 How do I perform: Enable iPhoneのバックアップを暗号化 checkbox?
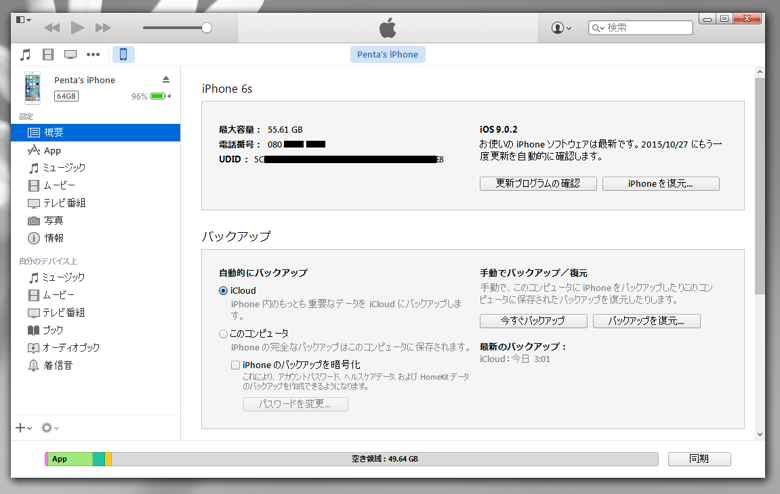click(x=235, y=365)
